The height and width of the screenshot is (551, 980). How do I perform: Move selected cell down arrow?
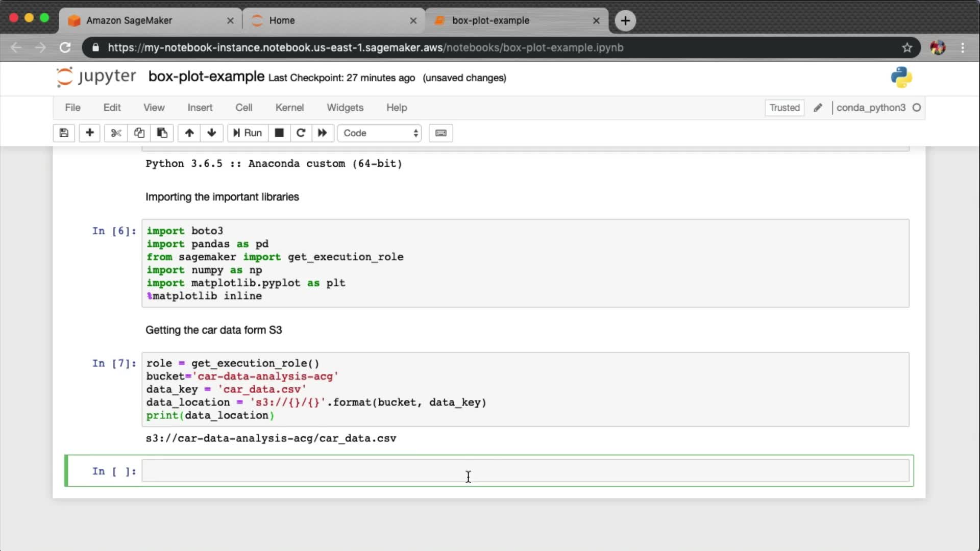(212, 133)
